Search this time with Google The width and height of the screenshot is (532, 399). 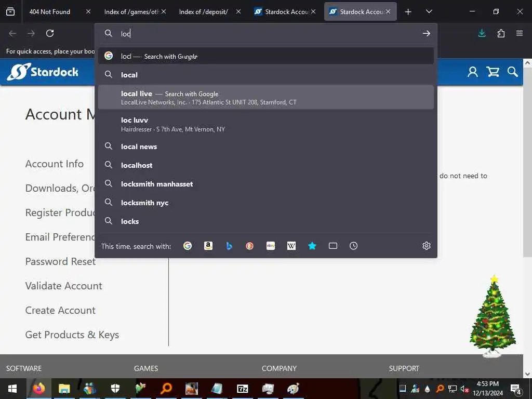188,246
